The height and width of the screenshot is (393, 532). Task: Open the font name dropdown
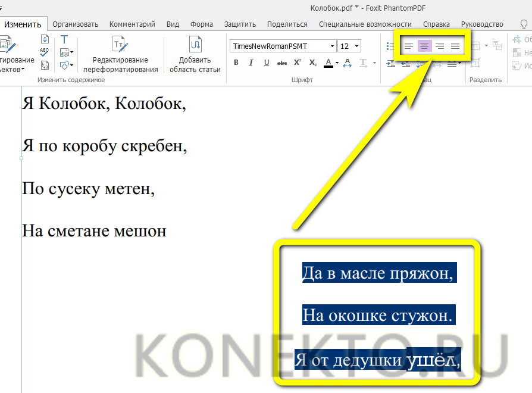[332, 46]
